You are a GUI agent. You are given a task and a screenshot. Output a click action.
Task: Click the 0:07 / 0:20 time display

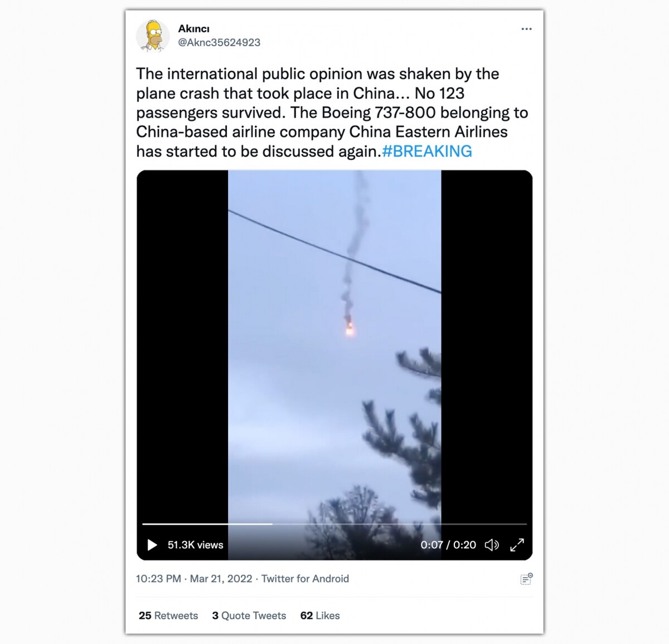[x=448, y=545]
